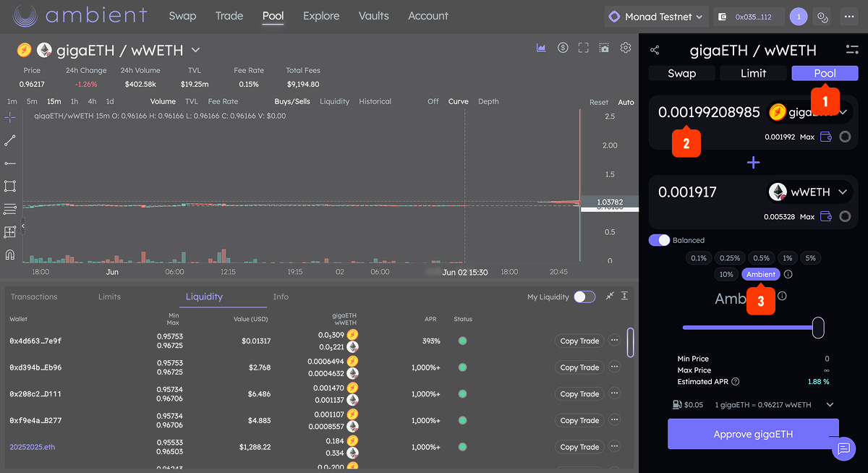Turn on the Fee Rate overlay
Viewport: 868px width, 473px height.
point(223,101)
